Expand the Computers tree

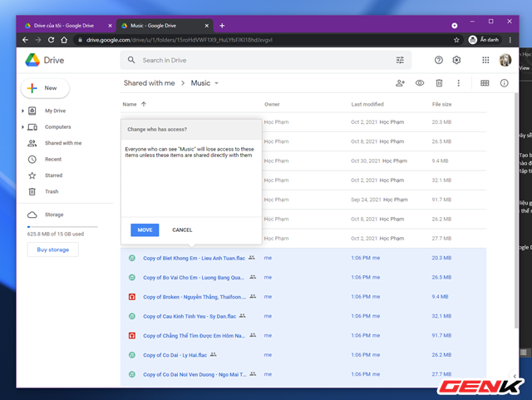22,127
